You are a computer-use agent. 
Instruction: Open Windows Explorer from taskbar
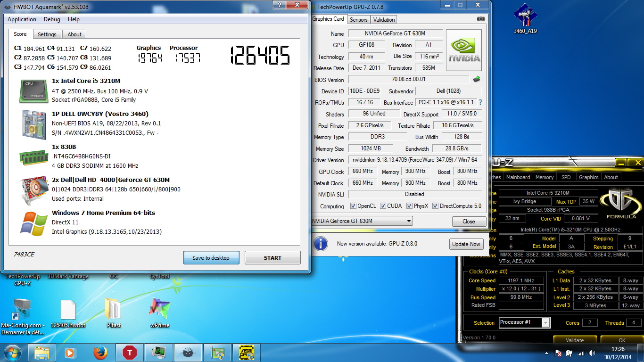coord(42,353)
